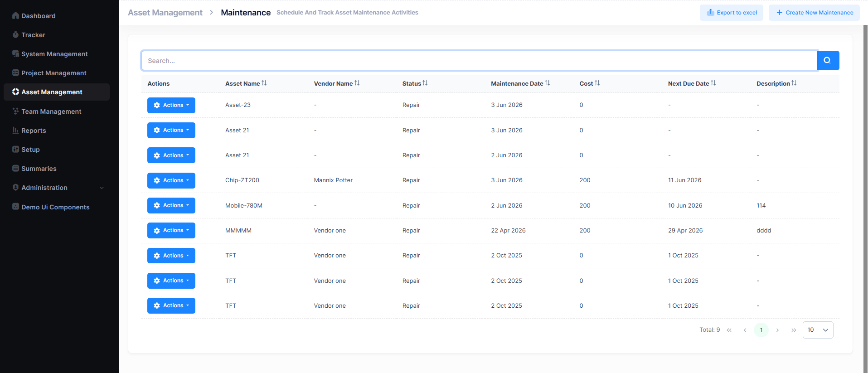Click Export to excel button
The width and height of the screenshot is (868, 373).
tap(732, 13)
